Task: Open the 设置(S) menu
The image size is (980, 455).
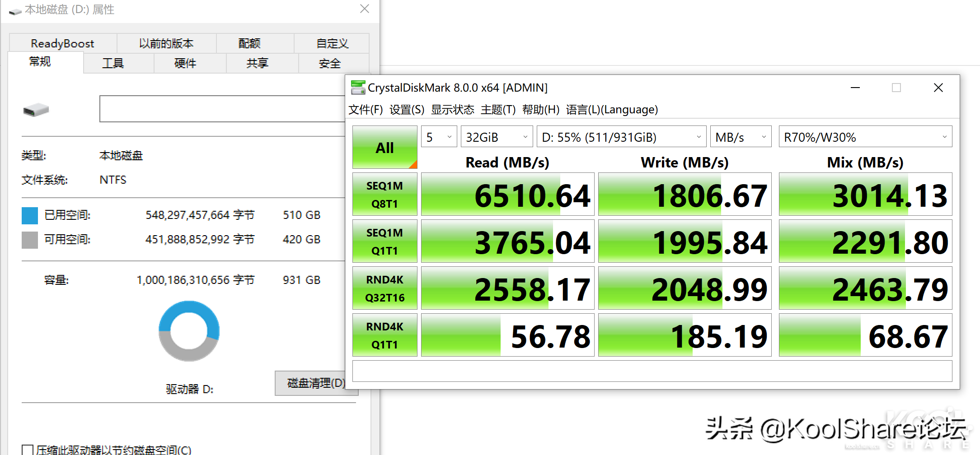Action: click(x=407, y=110)
